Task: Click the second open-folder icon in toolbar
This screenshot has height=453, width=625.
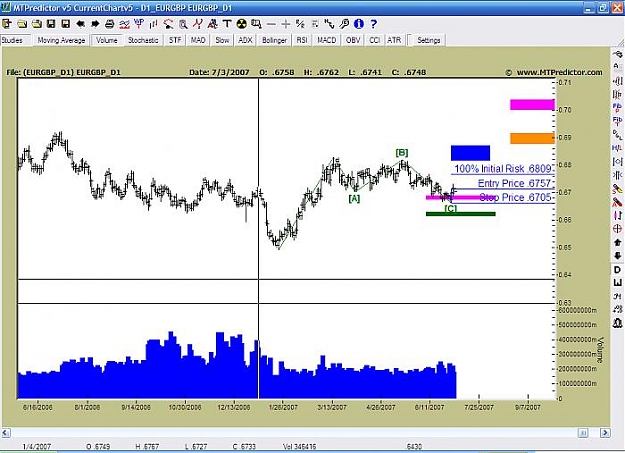Action: click(x=37, y=24)
